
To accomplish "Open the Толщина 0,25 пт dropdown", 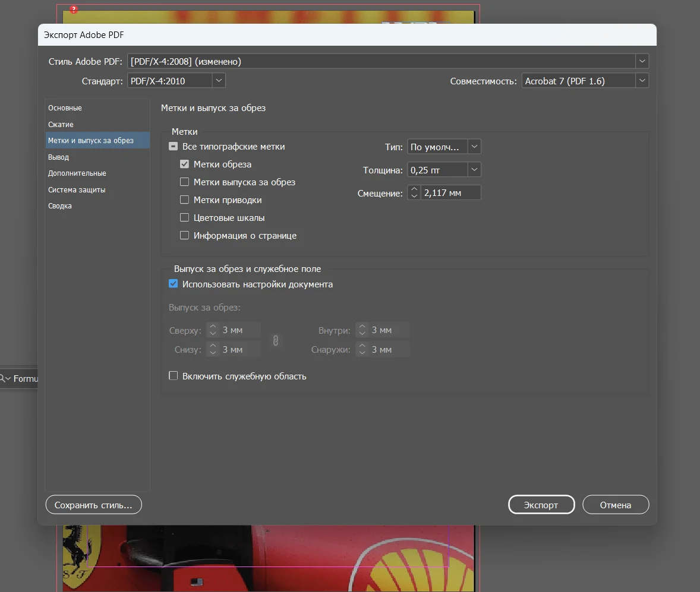I will pos(474,170).
